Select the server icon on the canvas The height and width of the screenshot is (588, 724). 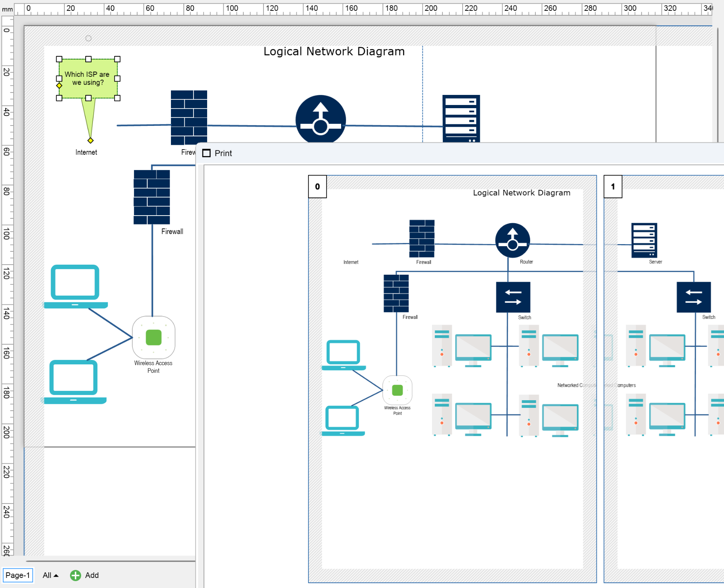click(461, 119)
